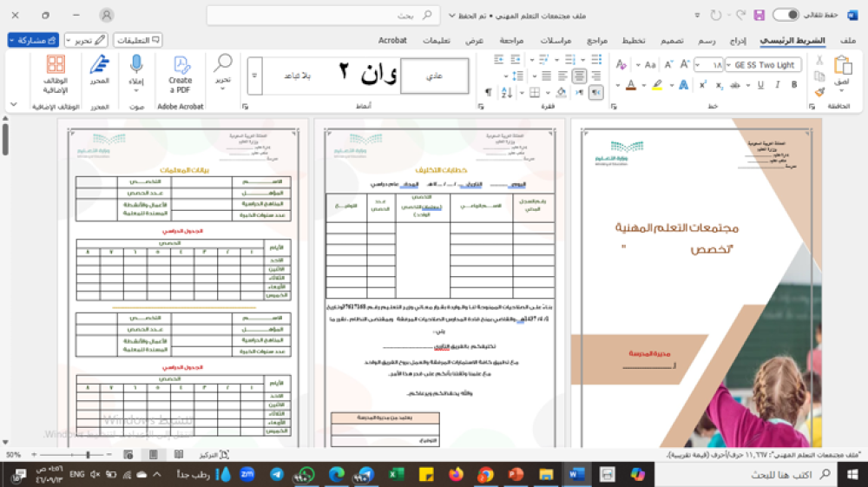Image resolution: width=868 pixels, height=487 pixels.
Task: Center align the paragraph text
Action: [578, 76]
